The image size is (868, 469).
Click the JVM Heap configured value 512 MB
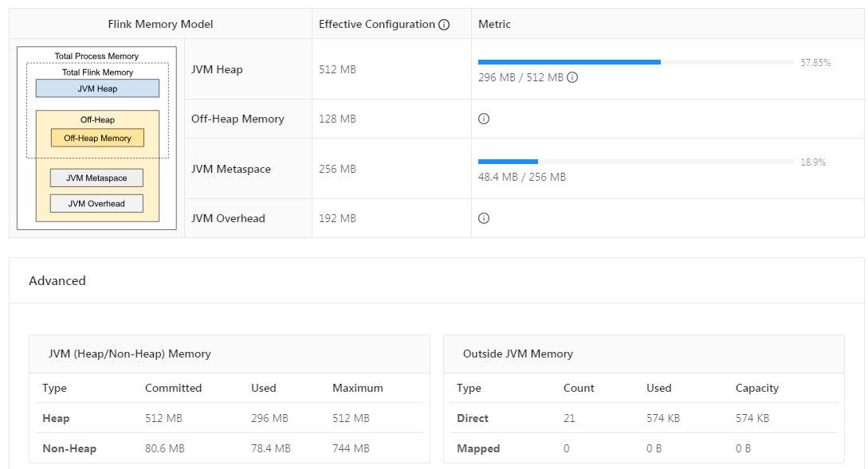click(337, 70)
